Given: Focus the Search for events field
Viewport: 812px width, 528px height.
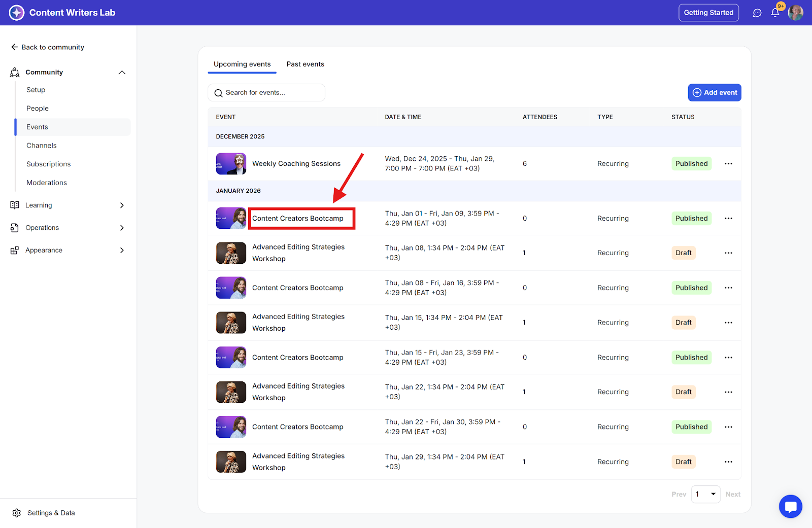Looking at the screenshot, I should (x=272, y=93).
